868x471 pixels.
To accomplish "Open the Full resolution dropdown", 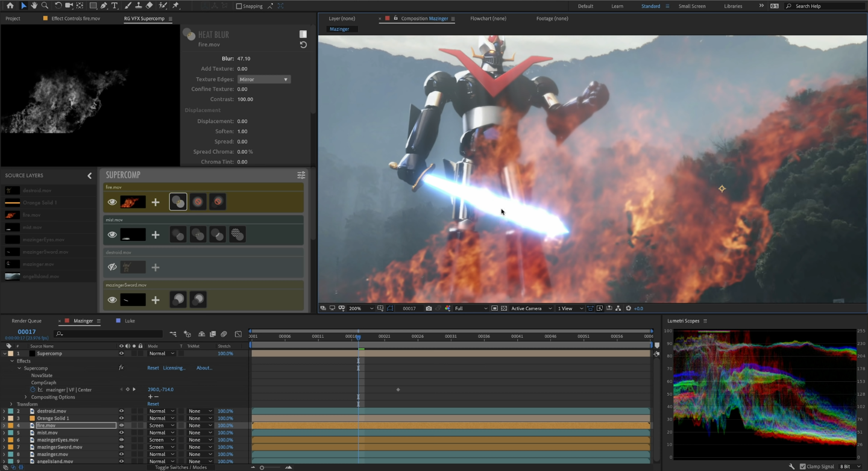I will 471,308.
